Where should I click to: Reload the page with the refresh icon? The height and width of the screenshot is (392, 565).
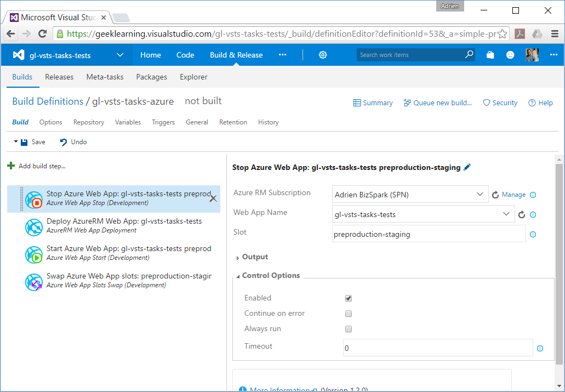pyautogui.click(x=43, y=34)
